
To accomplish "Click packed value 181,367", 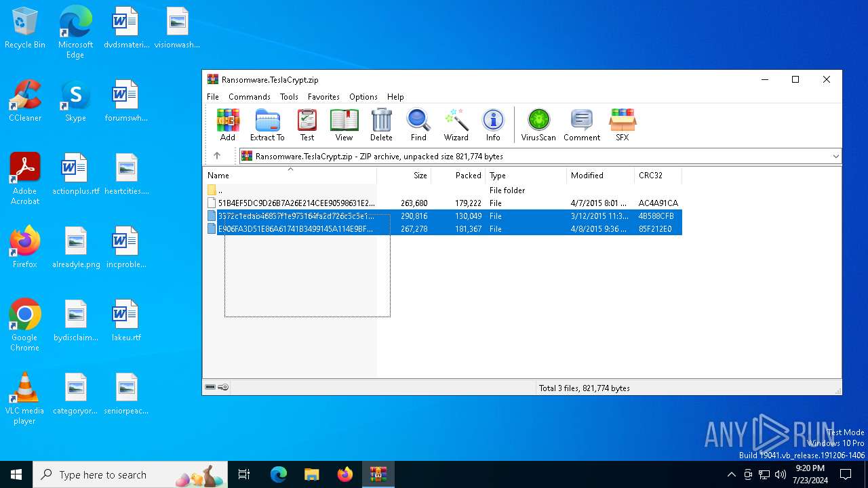I will point(468,229).
